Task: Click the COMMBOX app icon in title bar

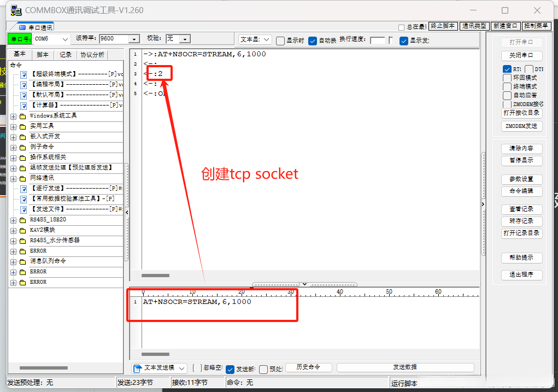Action: tap(16, 10)
